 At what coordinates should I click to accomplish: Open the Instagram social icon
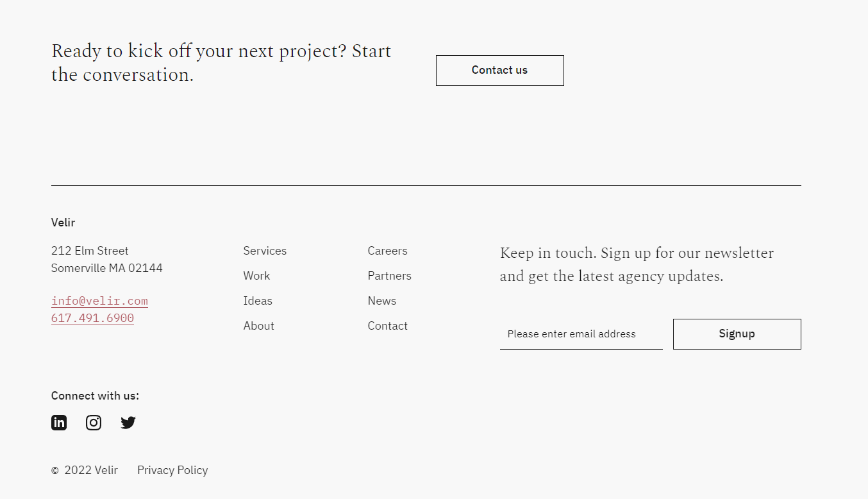pyautogui.click(x=94, y=423)
